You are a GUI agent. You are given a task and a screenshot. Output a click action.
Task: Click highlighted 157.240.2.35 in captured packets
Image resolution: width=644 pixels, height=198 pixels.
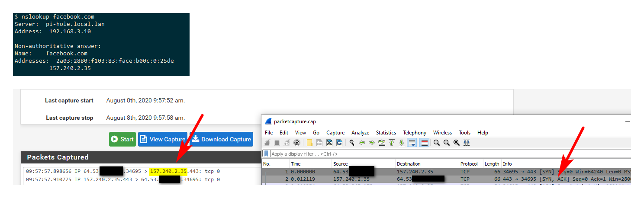click(168, 172)
